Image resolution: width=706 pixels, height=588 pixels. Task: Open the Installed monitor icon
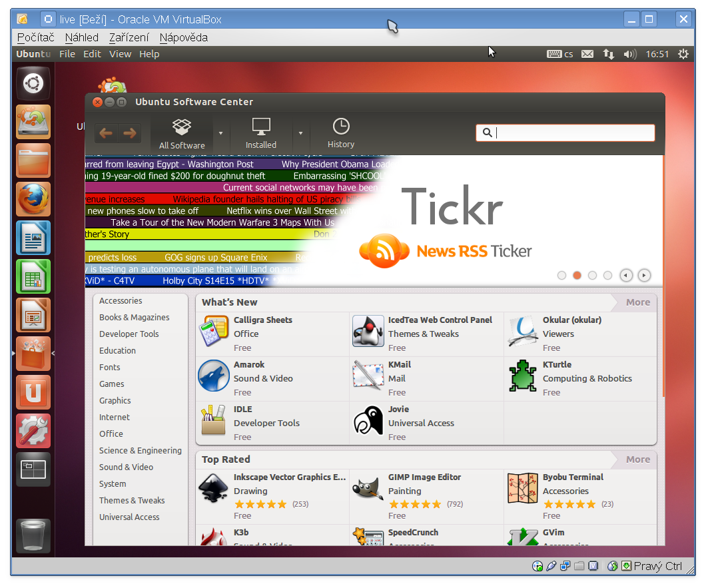pos(260,127)
